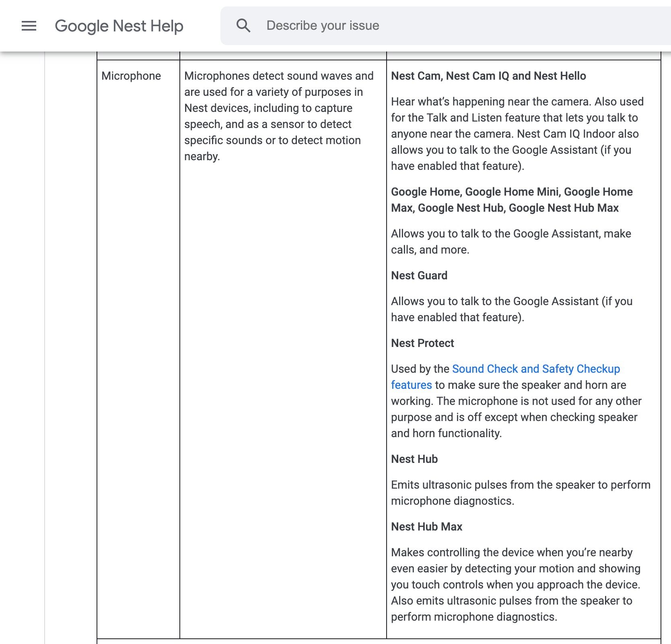The image size is (671, 644).
Task: Select the Microphone table cell
Action: click(138, 349)
